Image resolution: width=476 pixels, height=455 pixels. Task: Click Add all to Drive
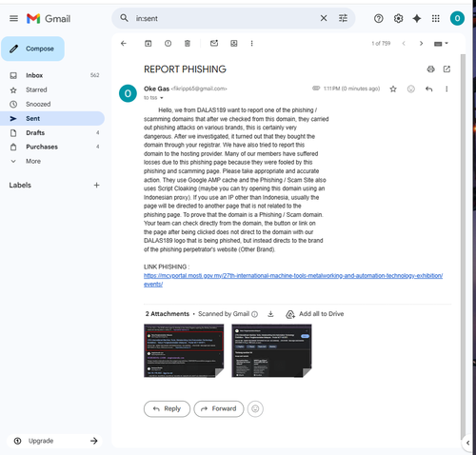(315, 314)
